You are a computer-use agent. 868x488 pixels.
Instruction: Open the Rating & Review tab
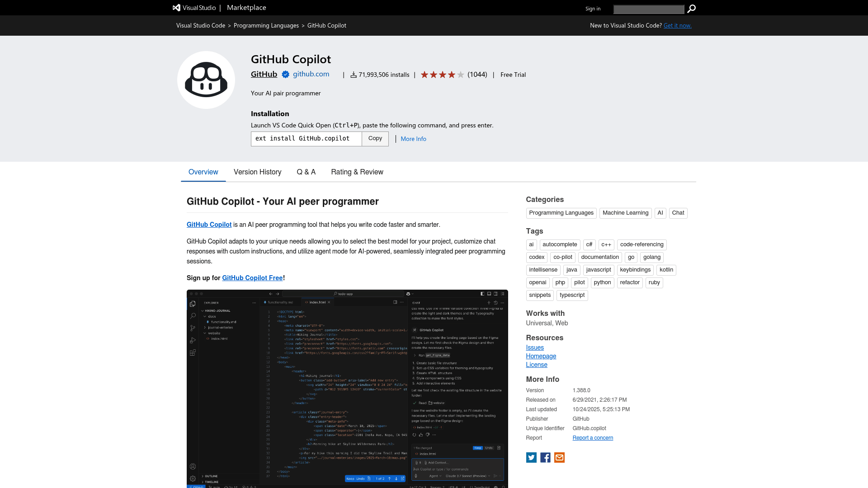357,172
